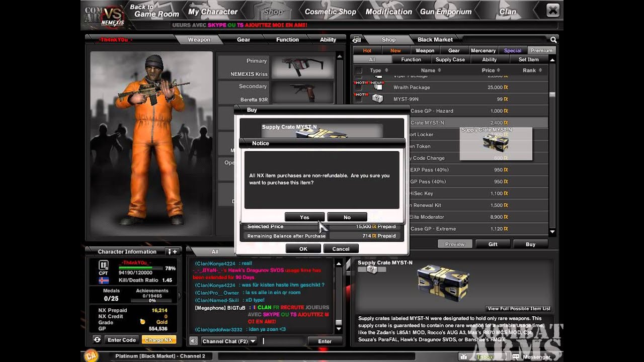Click chat scrollbar down arrow
Image resolution: width=644 pixels, height=362 pixels.
click(339, 328)
